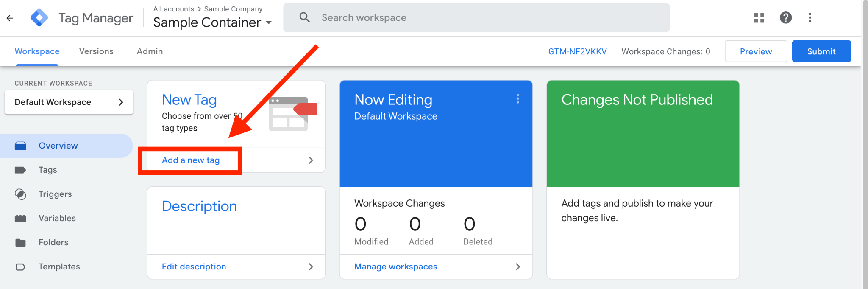Click the Description card heading
Screen dimensions: 868x289
pos(200,206)
